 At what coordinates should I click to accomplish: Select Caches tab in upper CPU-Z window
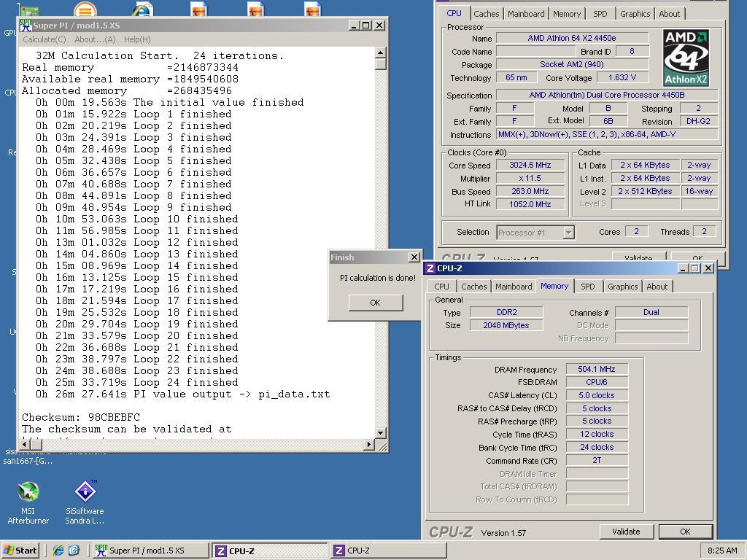tap(486, 14)
